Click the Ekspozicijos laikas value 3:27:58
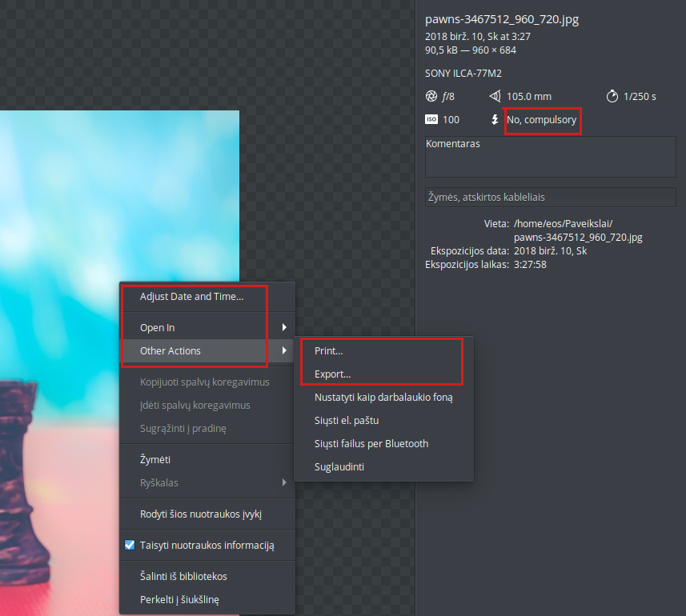The image size is (686, 616). [530, 264]
